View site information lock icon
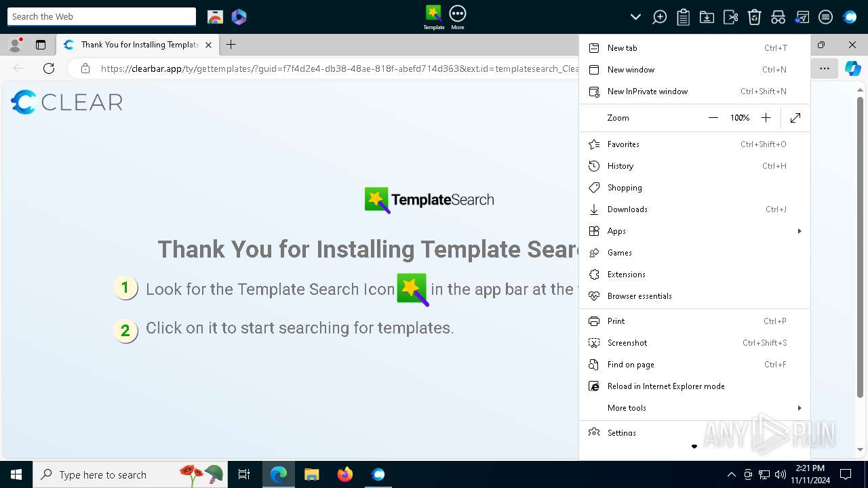Viewport: 868px width, 488px height. [85, 68]
